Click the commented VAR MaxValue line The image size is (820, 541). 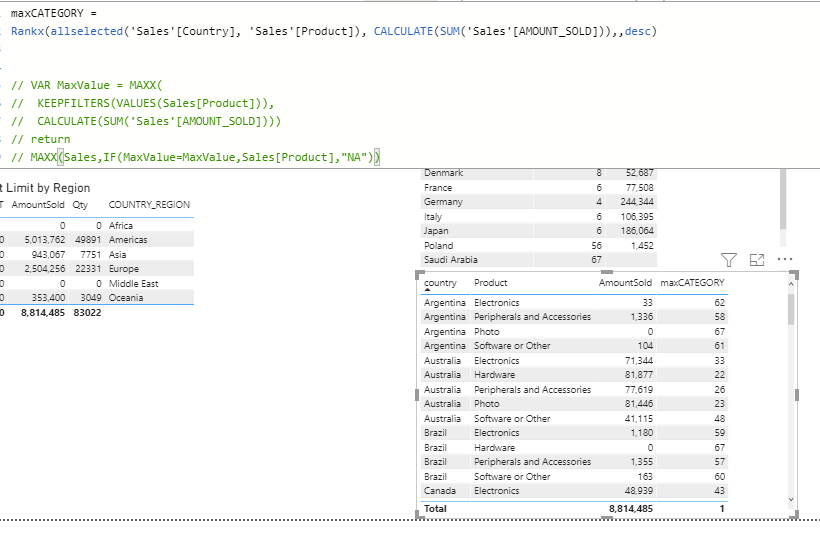click(x=87, y=85)
